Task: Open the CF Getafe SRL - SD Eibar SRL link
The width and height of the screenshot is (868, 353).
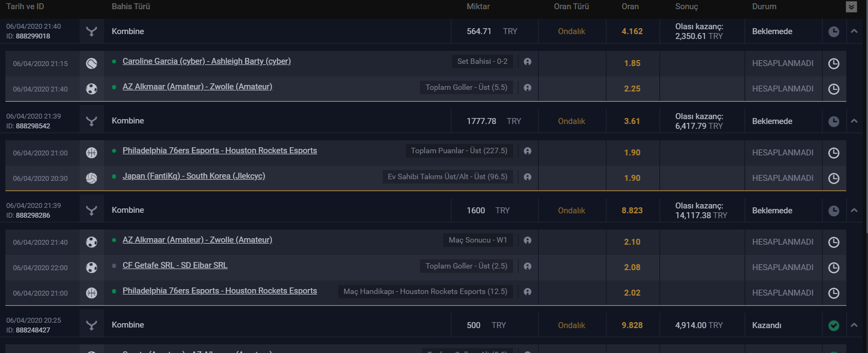Action: [175, 265]
